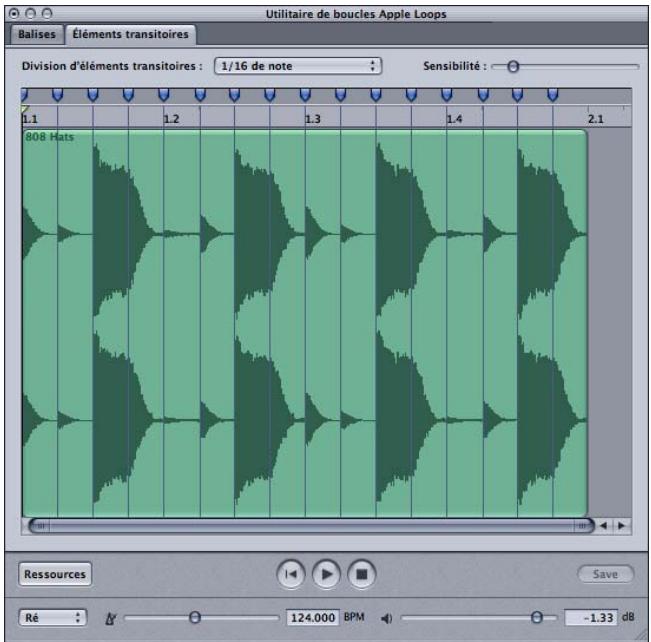Viewport: 651px width, 642px height.
Task: Click the volume slider knob
Action: point(537,617)
